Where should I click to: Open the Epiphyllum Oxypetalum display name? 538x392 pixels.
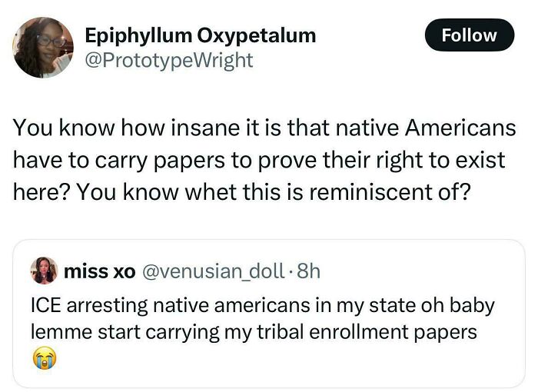(200, 35)
